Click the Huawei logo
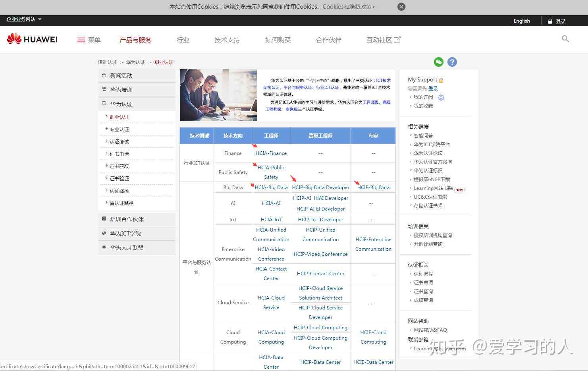Screen dimensions: 588x371 (x=32, y=39)
